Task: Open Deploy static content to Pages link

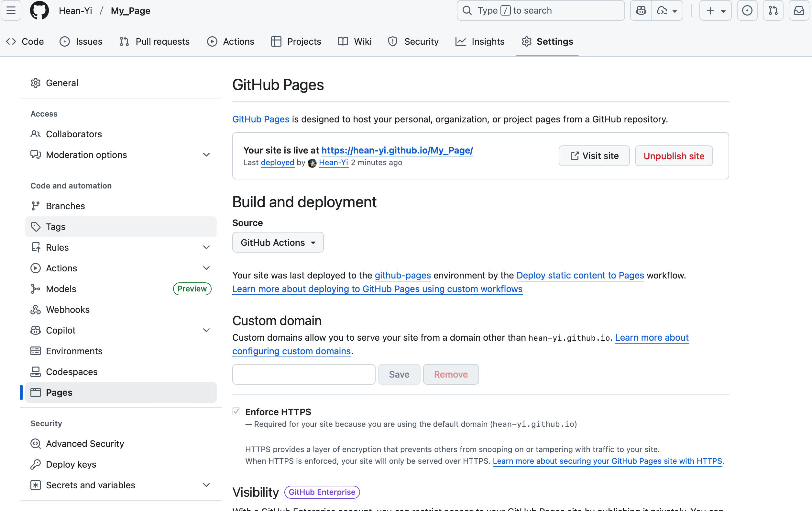Action: point(580,275)
